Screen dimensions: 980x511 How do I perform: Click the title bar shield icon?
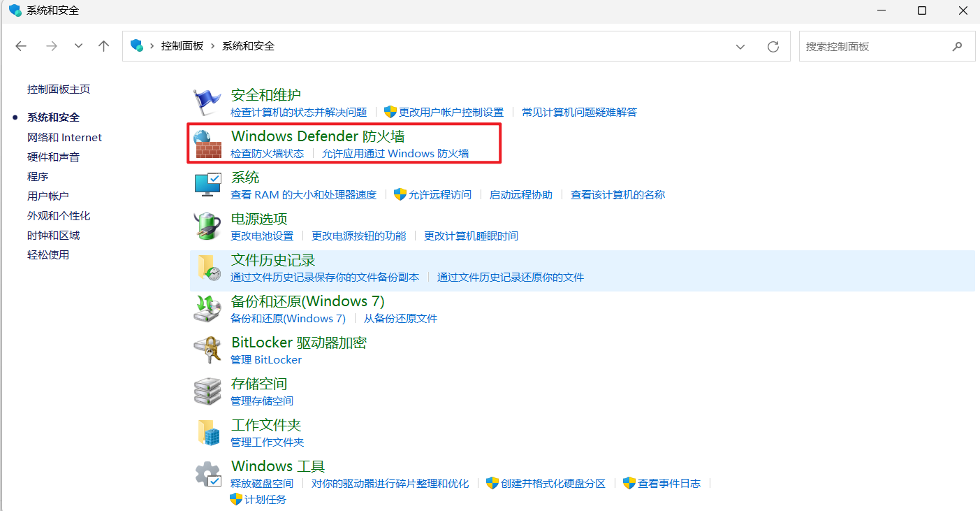pos(15,10)
